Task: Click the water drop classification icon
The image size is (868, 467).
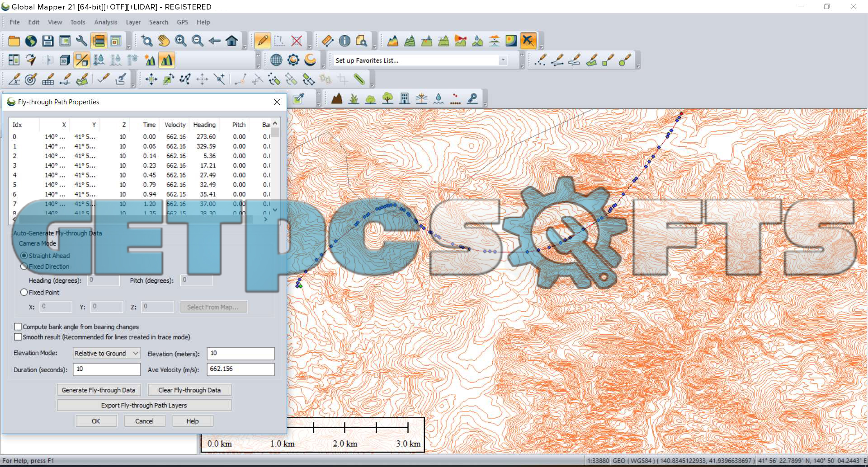Action: coord(439,98)
